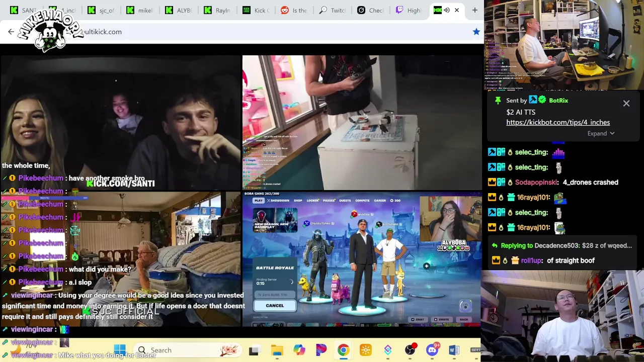644x362 pixels.
Task: Click the 'of straight boof' chat message
Action: [571, 260]
